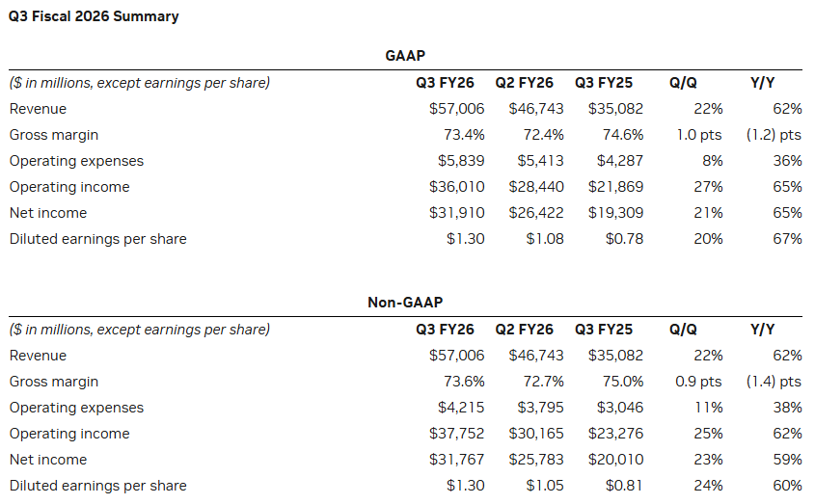Viewport: 815px width, 504px height.
Task: Select GAAP gross margin 73.4% cell
Action: click(x=463, y=135)
